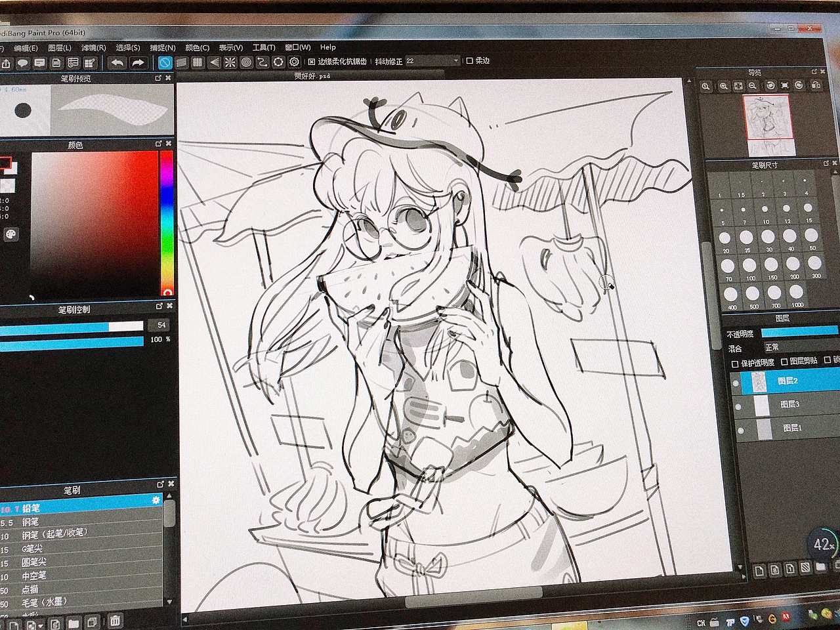Select the parallel lines snap icon
The image size is (840, 630).
181,63
